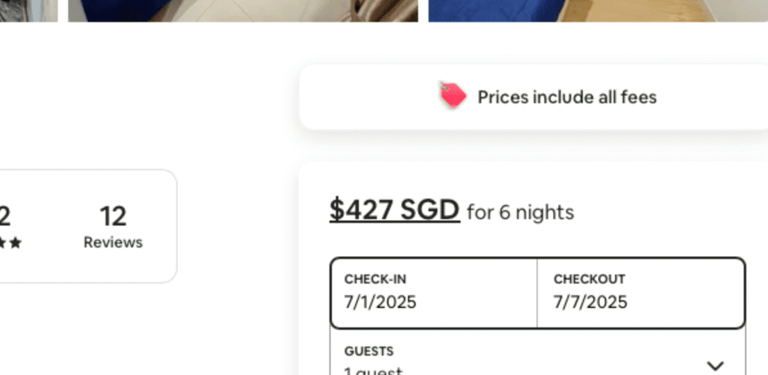The height and width of the screenshot is (375, 768).
Task: Click the Reviews label
Action: click(x=113, y=242)
